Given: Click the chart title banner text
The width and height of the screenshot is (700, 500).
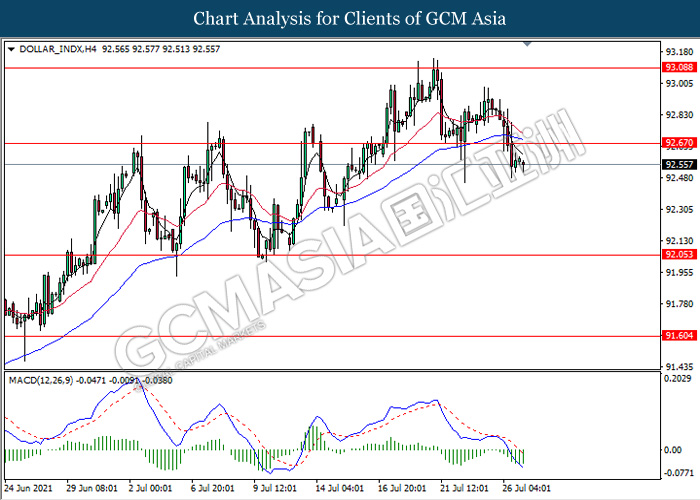Looking at the screenshot, I should point(350,18).
